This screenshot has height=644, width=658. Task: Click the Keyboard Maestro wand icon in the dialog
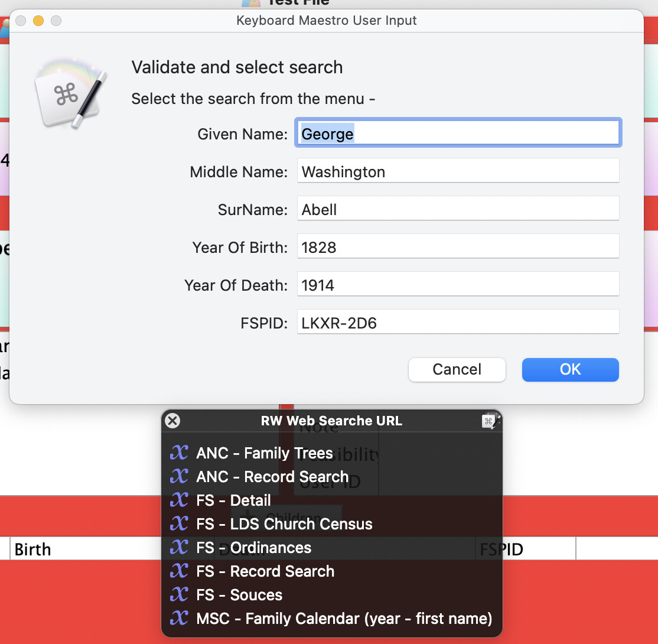[x=70, y=93]
